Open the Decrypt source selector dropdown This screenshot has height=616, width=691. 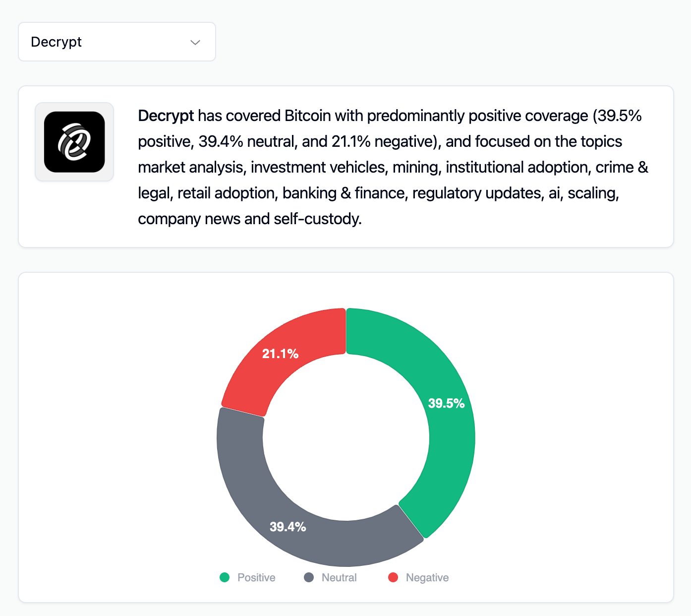coord(116,42)
